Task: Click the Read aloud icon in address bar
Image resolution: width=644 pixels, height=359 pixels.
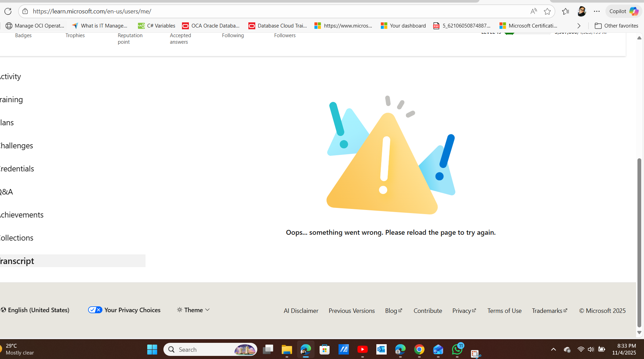Action: tap(534, 11)
